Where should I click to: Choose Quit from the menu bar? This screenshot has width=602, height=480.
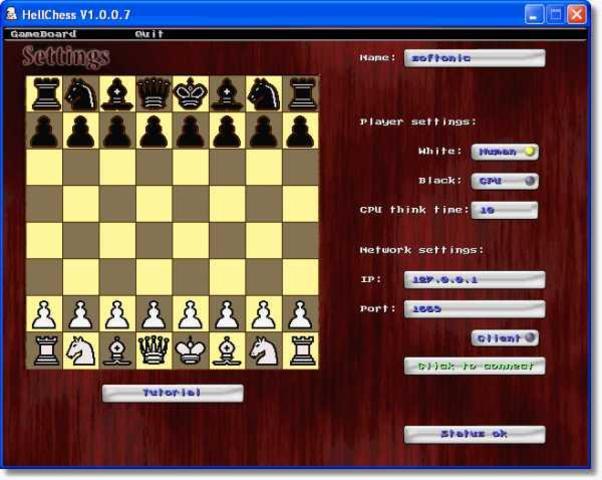pos(149,34)
